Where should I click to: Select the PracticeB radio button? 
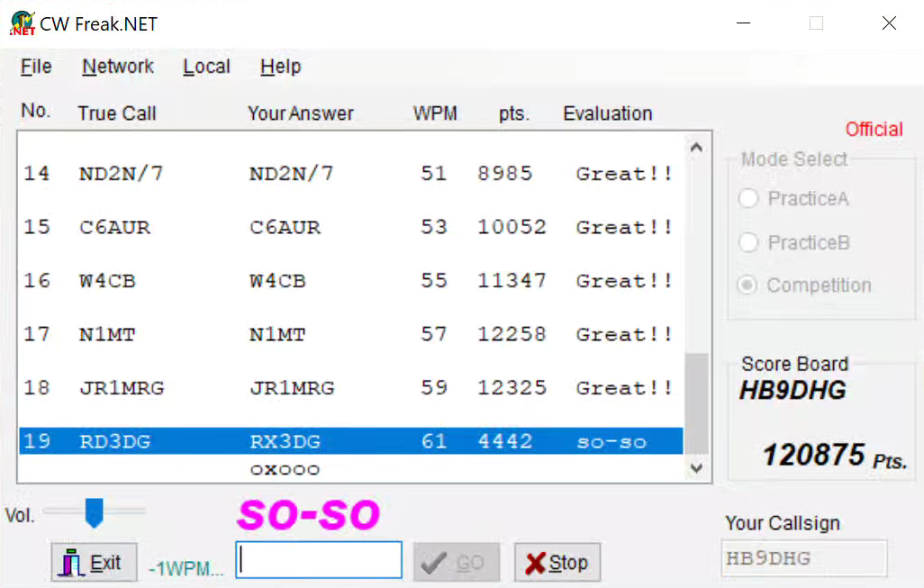coord(748,242)
